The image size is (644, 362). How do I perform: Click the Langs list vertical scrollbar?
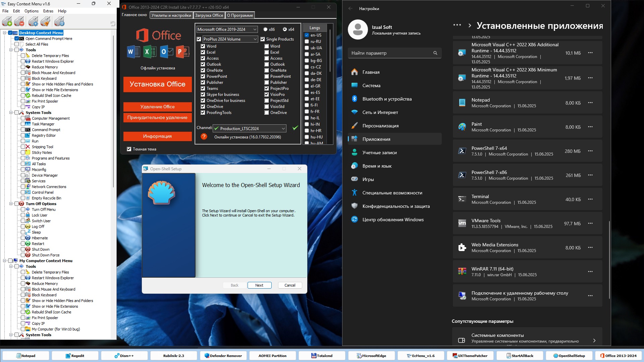(x=330, y=50)
